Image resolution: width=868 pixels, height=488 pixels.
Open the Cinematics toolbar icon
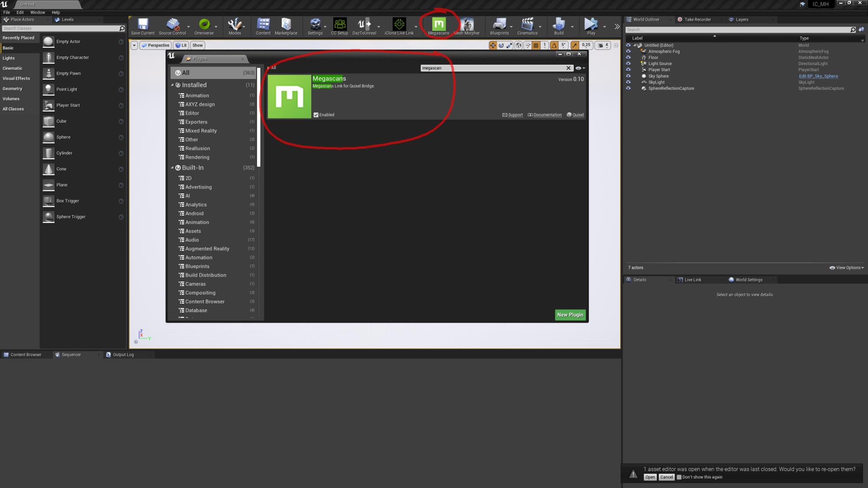pyautogui.click(x=527, y=26)
